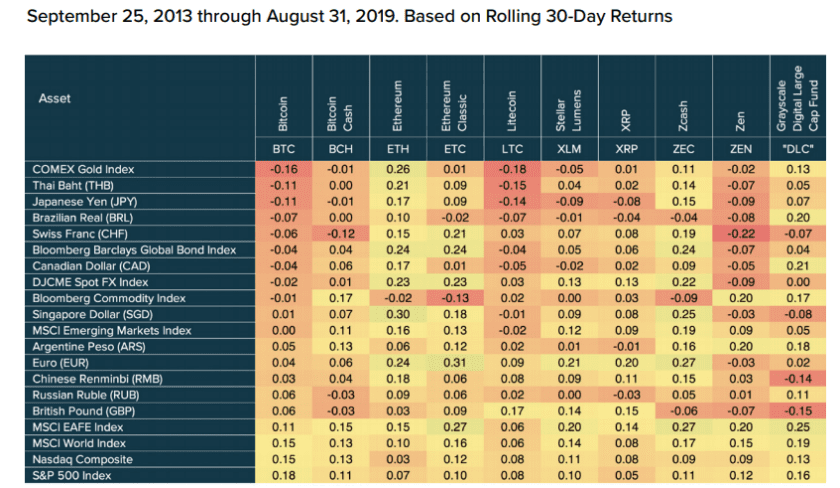Select the Bitcoin Cash column title

point(340,114)
